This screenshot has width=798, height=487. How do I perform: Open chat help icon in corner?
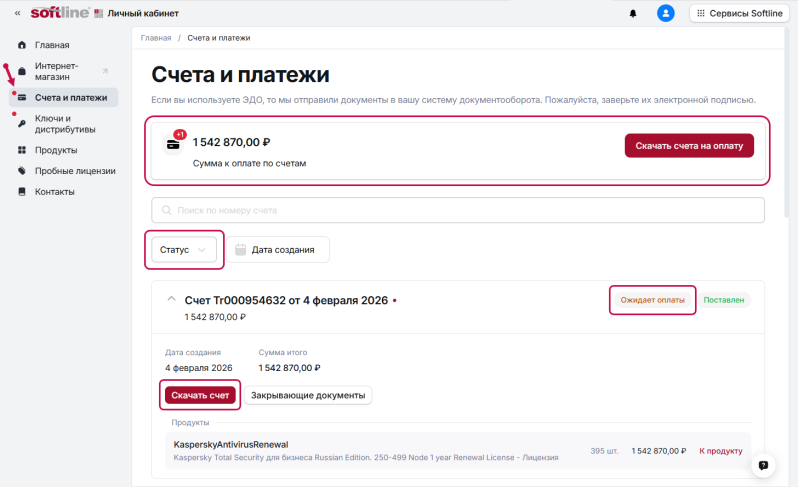[763, 465]
